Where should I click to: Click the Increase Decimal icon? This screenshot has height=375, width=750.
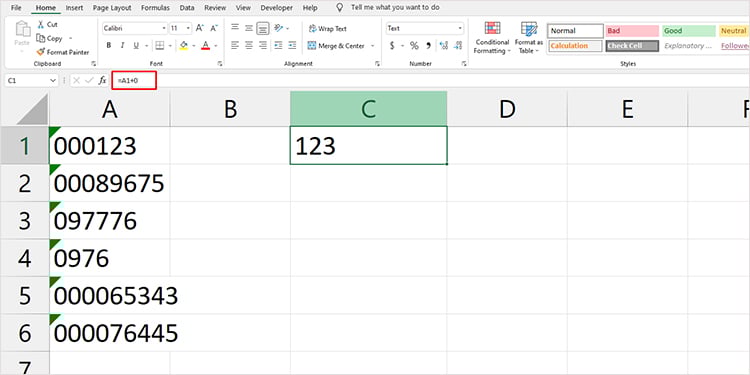coord(443,46)
